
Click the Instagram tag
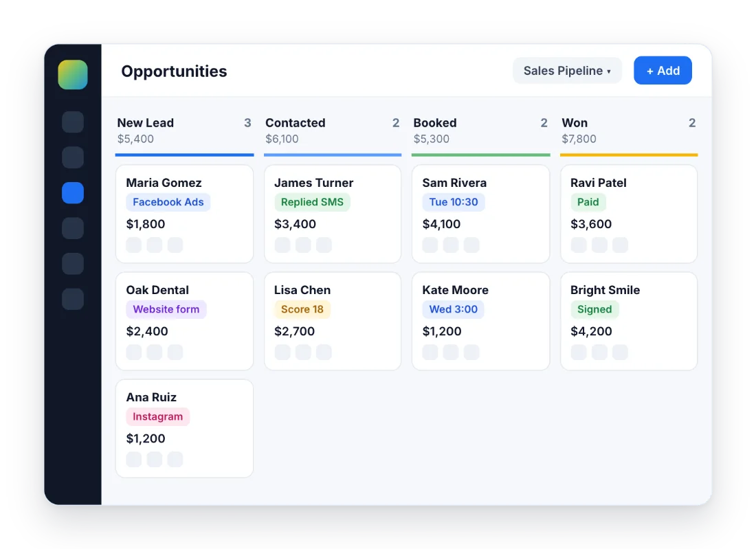158,416
